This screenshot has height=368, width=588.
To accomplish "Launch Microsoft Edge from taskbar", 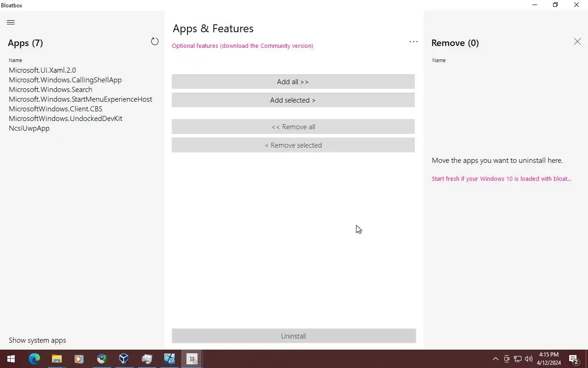I will point(34,359).
